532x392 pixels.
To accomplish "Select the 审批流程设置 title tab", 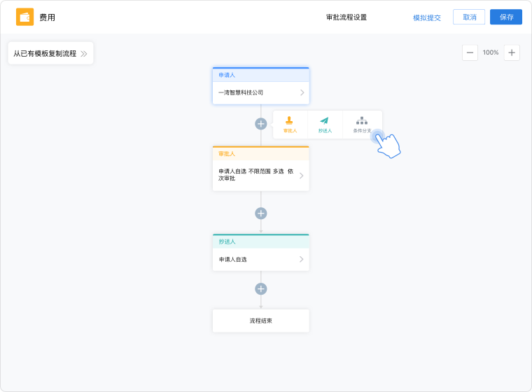I will point(346,17).
